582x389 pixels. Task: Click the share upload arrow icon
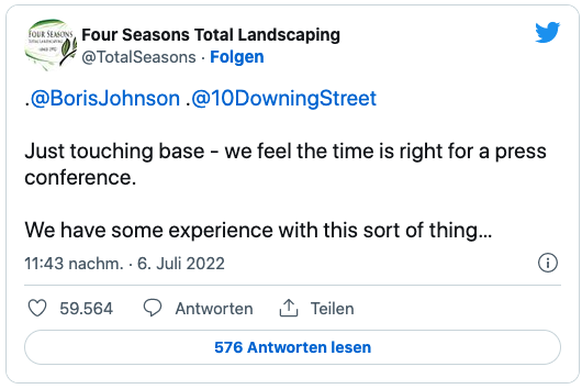[289, 308]
